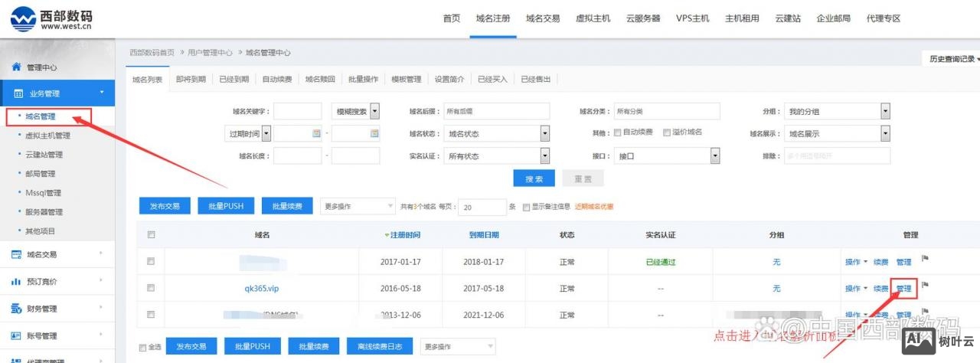Image resolution: width=980 pixels, height=363 pixels.
Task: Click the flag icon in qk365.vip row
Action: 925,285
